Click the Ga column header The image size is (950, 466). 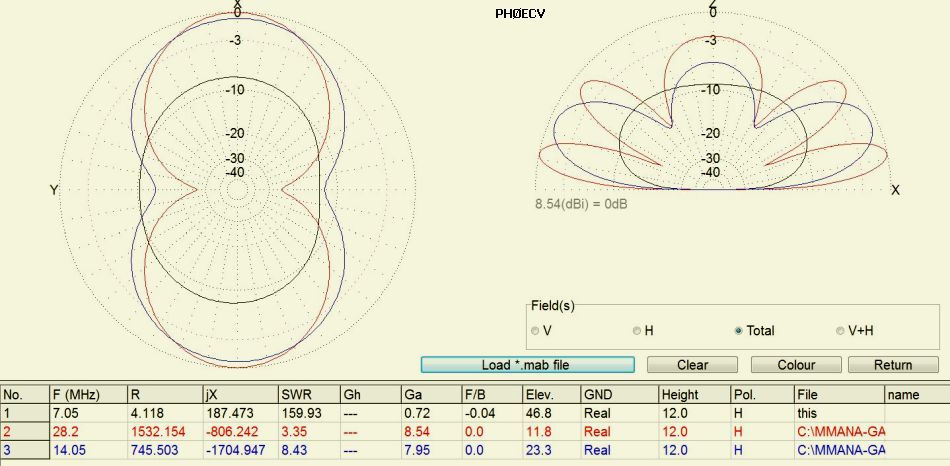coord(430,394)
